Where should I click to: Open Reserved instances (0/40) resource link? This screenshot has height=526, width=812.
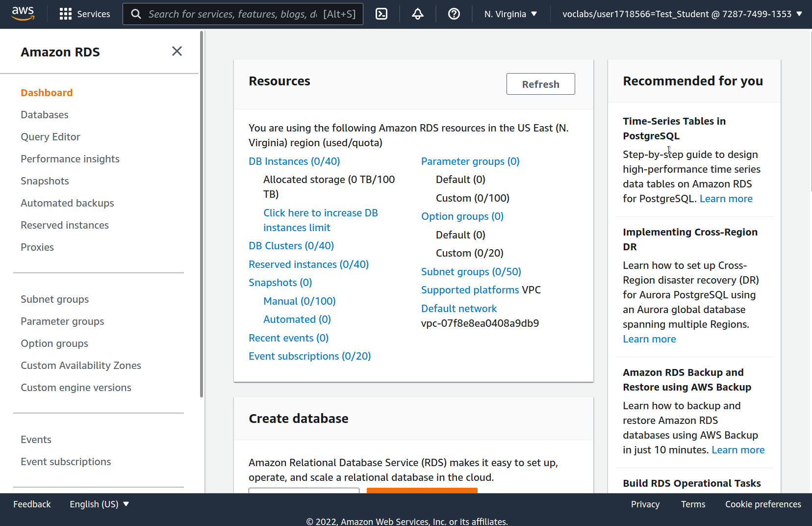308,264
